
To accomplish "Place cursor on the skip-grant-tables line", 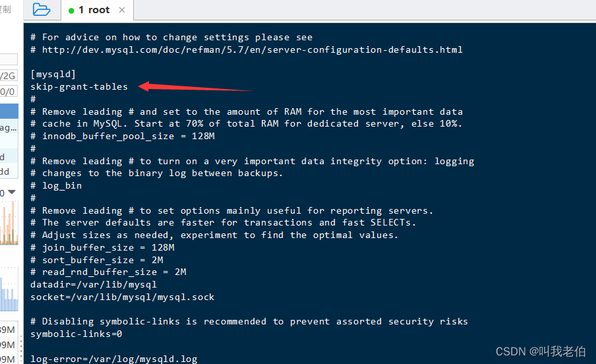I will click(79, 86).
